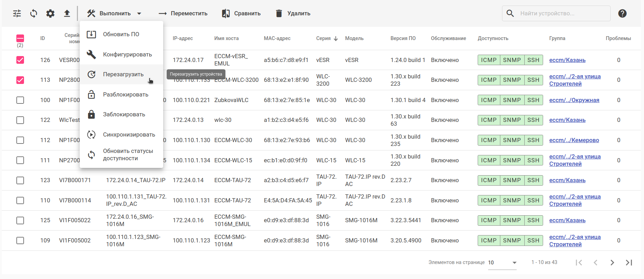Open the help question mark icon
Viewport: 644px width, 279px height.
(622, 14)
